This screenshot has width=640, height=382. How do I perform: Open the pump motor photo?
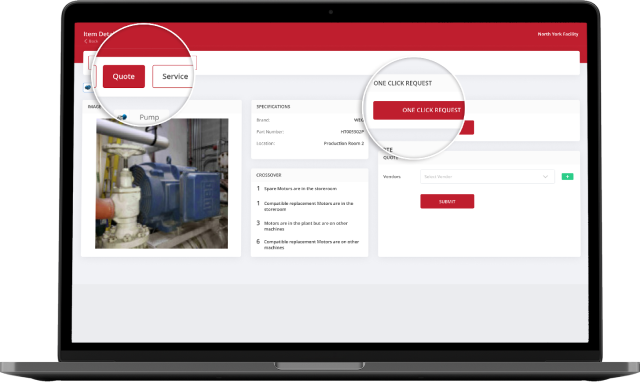pyautogui.click(x=162, y=183)
